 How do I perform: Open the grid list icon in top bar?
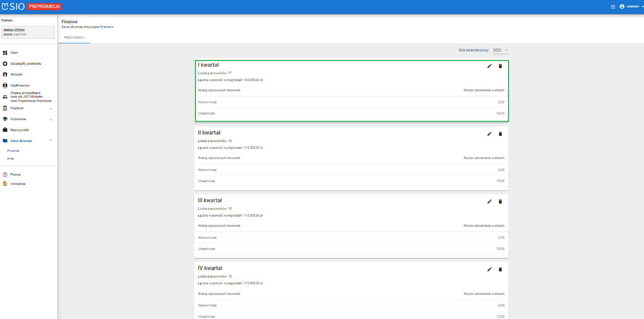[x=613, y=7]
